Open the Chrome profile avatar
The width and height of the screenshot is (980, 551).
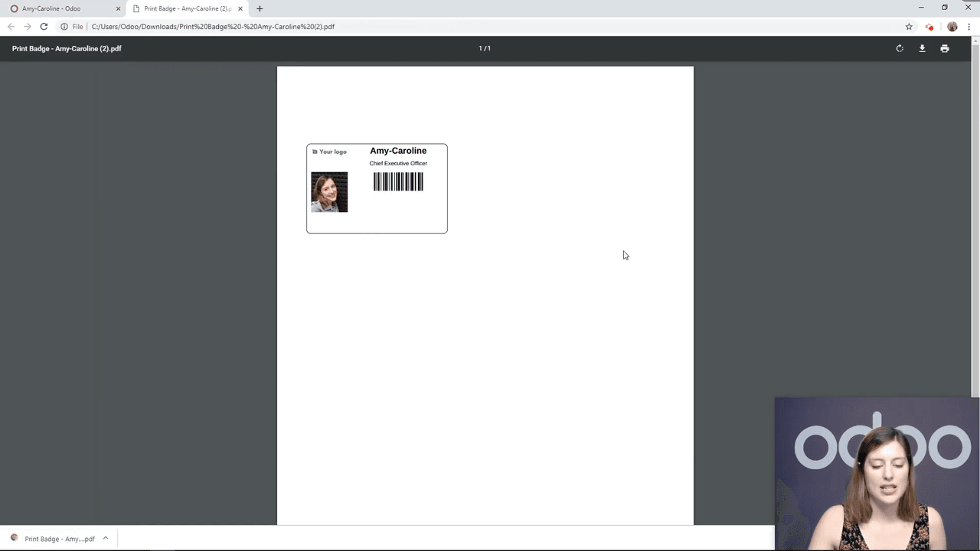pyautogui.click(x=952, y=27)
